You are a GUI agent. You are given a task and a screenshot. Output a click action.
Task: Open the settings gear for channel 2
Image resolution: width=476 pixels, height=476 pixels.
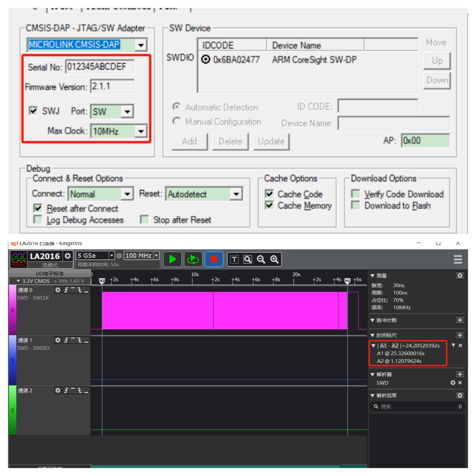coord(58,391)
